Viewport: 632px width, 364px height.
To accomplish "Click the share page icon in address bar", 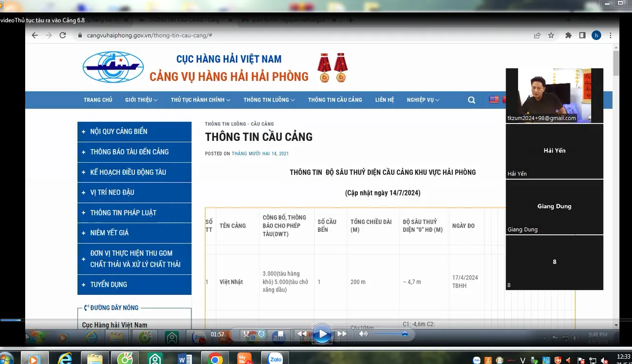I will pyautogui.click(x=537, y=35).
